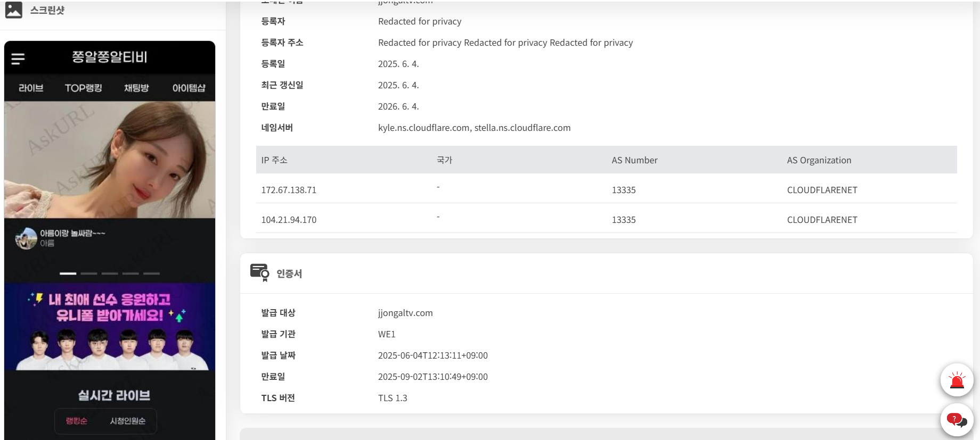This screenshot has width=980, height=440.
Task: Click the IP address 104.21.94.170
Action: coord(289,220)
